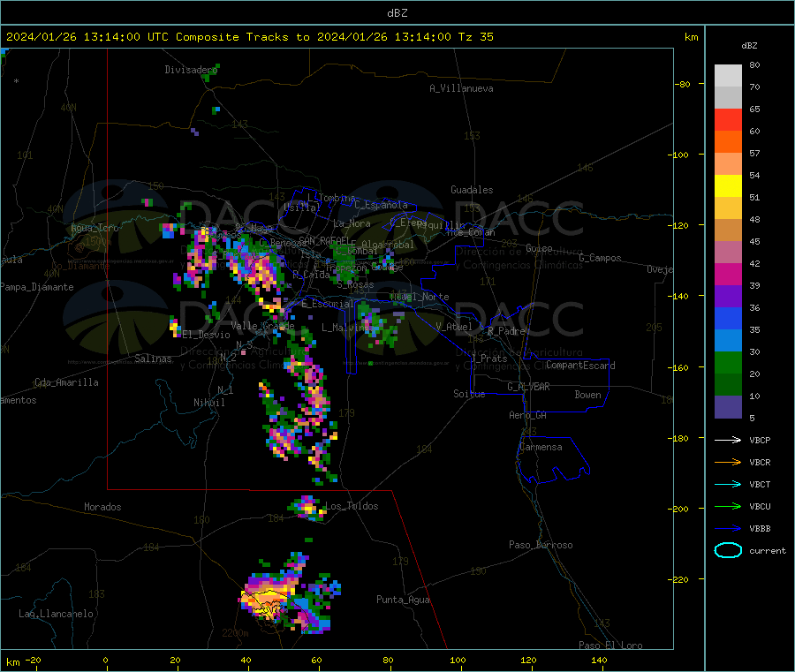Viewport: 795px width, 672px height.
Task: Click the 'Soitue' location label
Action: (x=469, y=394)
